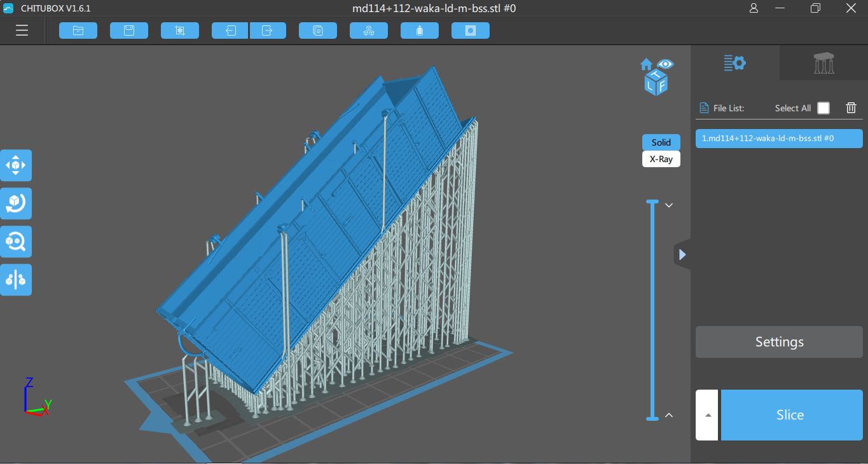Toggle the eye visibility icon above view cube
The image size is (868, 464).
click(x=665, y=64)
